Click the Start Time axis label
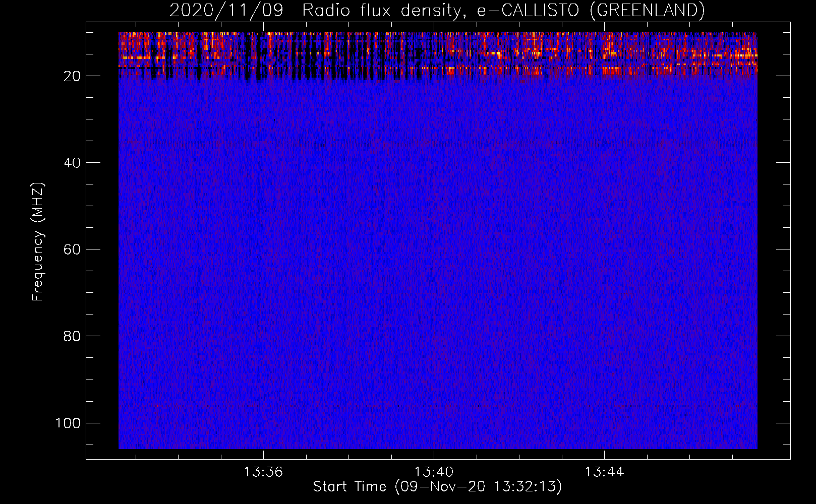The height and width of the screenshot is (504, 816). (437, 487)
